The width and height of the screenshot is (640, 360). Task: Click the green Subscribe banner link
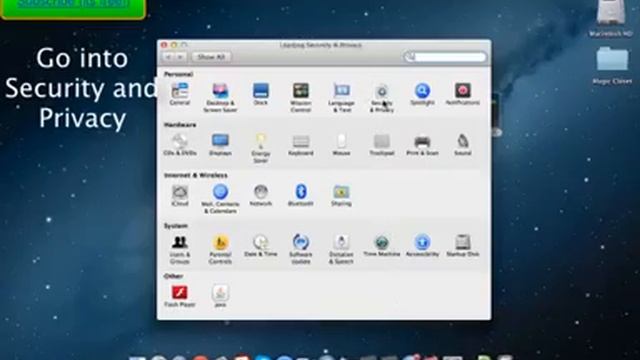click(73, 3)
